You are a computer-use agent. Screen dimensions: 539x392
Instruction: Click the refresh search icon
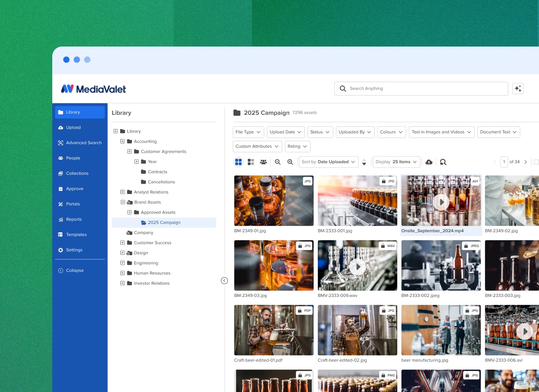443,162
